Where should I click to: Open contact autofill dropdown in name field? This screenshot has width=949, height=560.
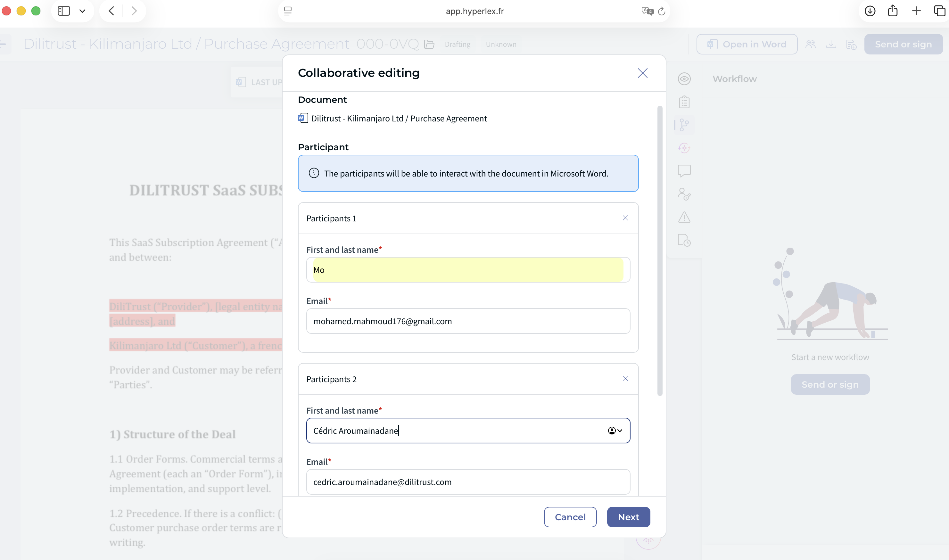(x=615, y=431)
